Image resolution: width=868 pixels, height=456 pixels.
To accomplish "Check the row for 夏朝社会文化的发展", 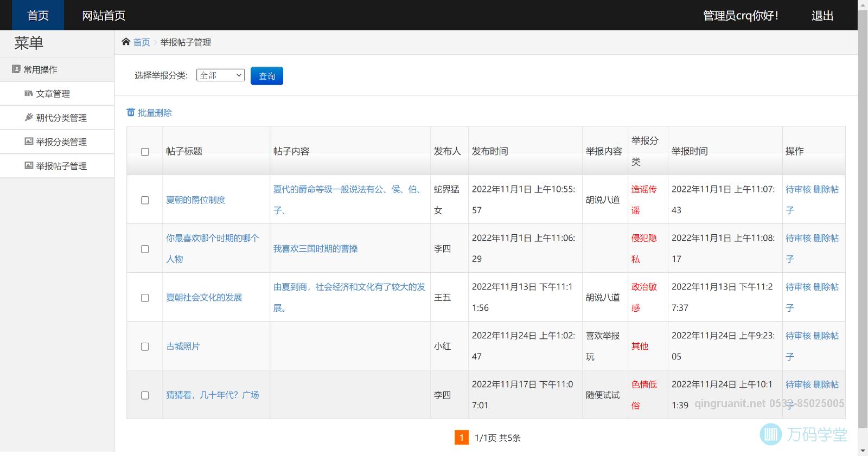I will pyautogui.click(x=145, y=298).
